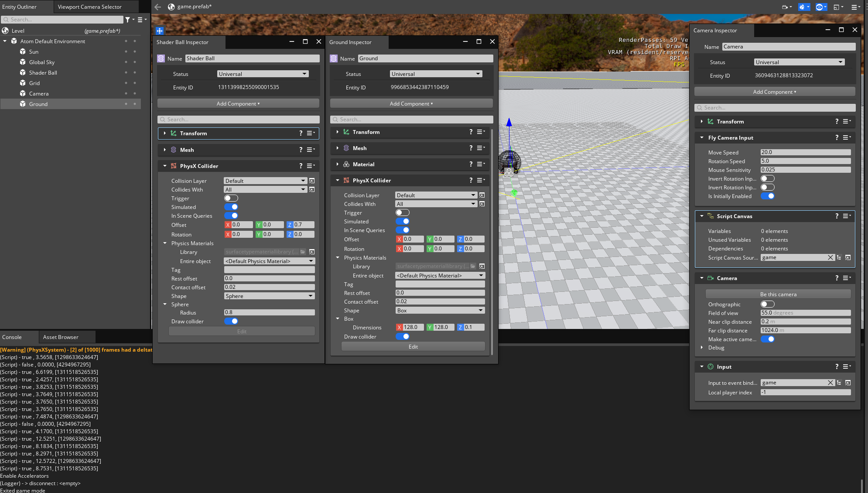The height and width of the screenshot is (493, 868).
Task: Enable Trigger on the Shader Ball collider
Action: point(231,198)
